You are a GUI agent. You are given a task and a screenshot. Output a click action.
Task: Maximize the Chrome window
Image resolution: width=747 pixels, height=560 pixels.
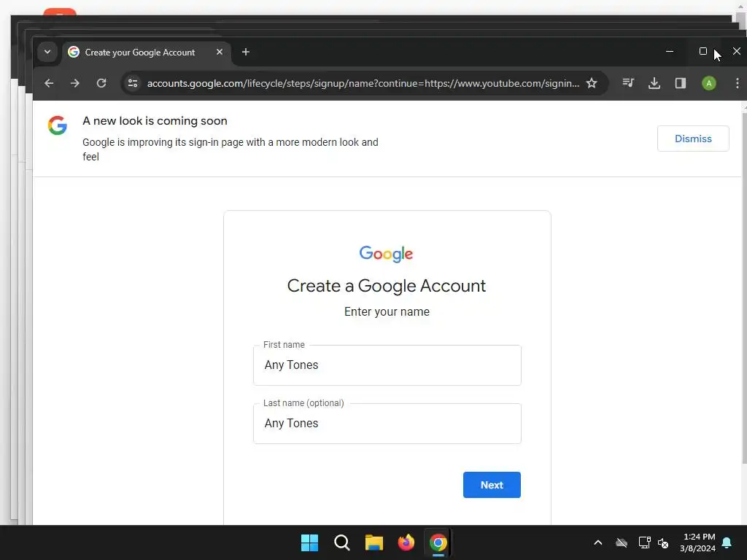(x=703, y=51)
